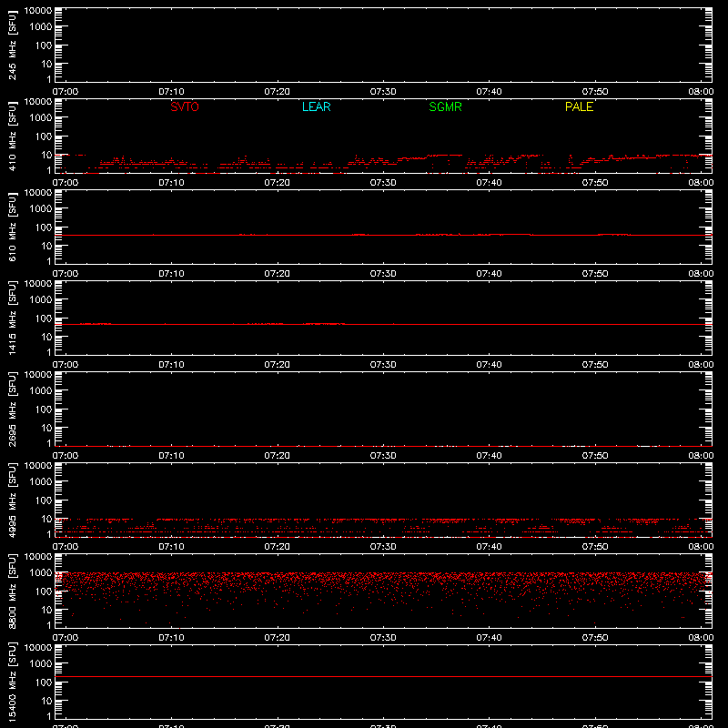Click the red baseline in the 2695 MHz panel
Screen dimensions: 728x728
click(383, 446)
